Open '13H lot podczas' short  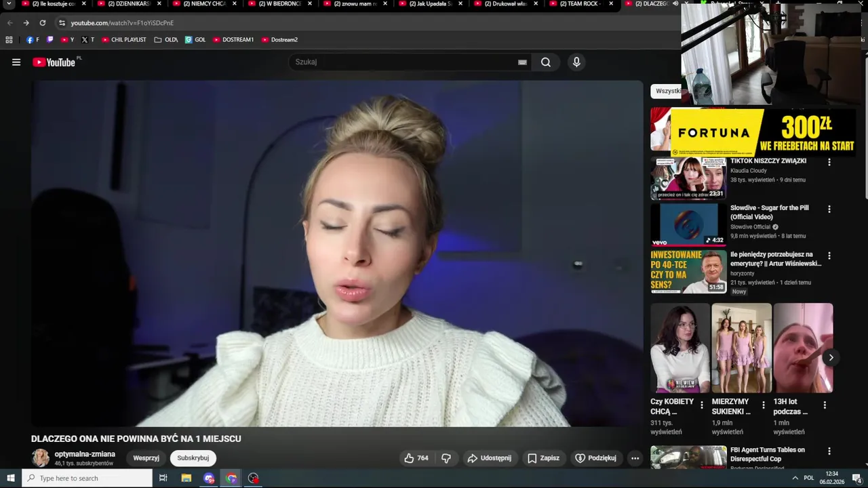[x=803, y=348]
